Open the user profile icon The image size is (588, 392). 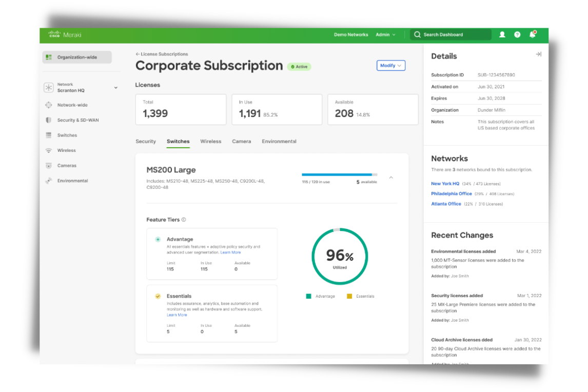click(x=502, y=34)
